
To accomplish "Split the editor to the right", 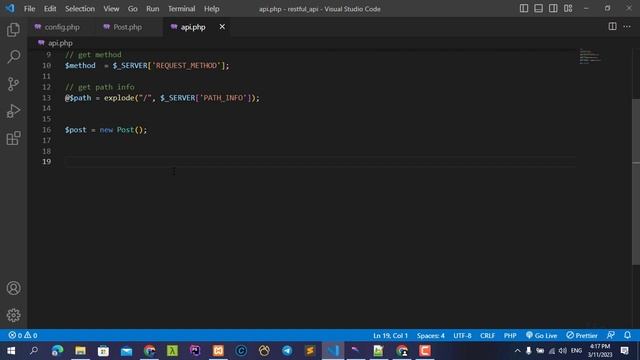I will tap(612, 27).
